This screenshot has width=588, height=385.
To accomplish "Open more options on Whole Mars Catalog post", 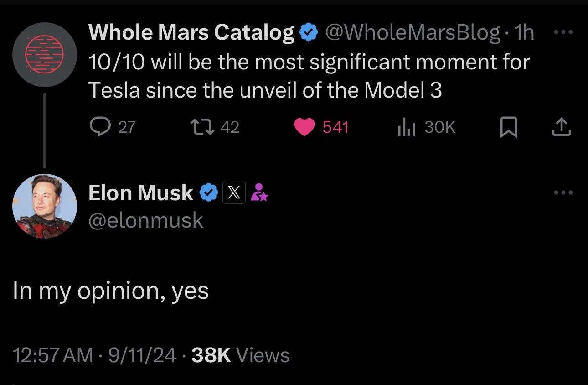I will tap(562, 33).
